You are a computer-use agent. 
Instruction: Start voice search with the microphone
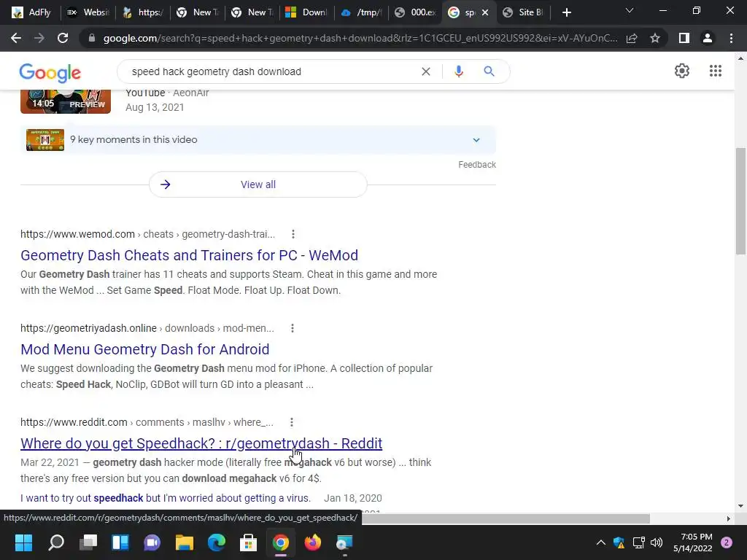tap(459, 71)
